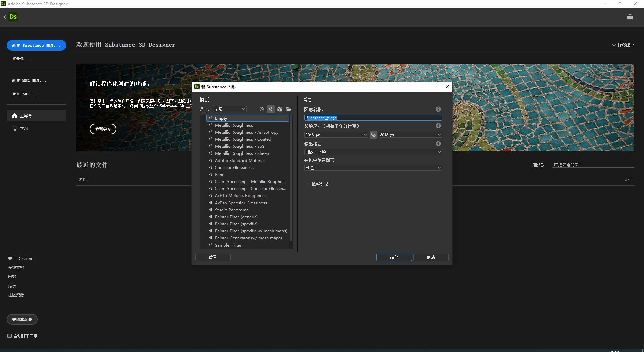
Task: Click the lightbulb icon beside 学习
Action: point(15,128)
